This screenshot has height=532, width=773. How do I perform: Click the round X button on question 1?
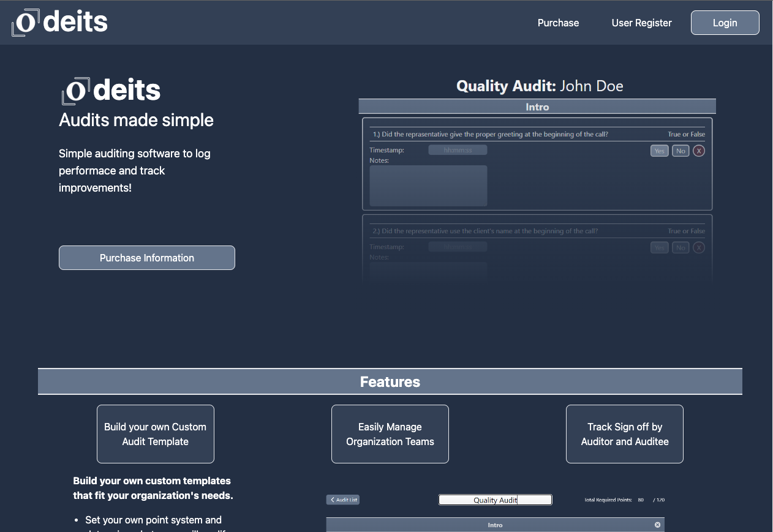(x=698, y=151)
